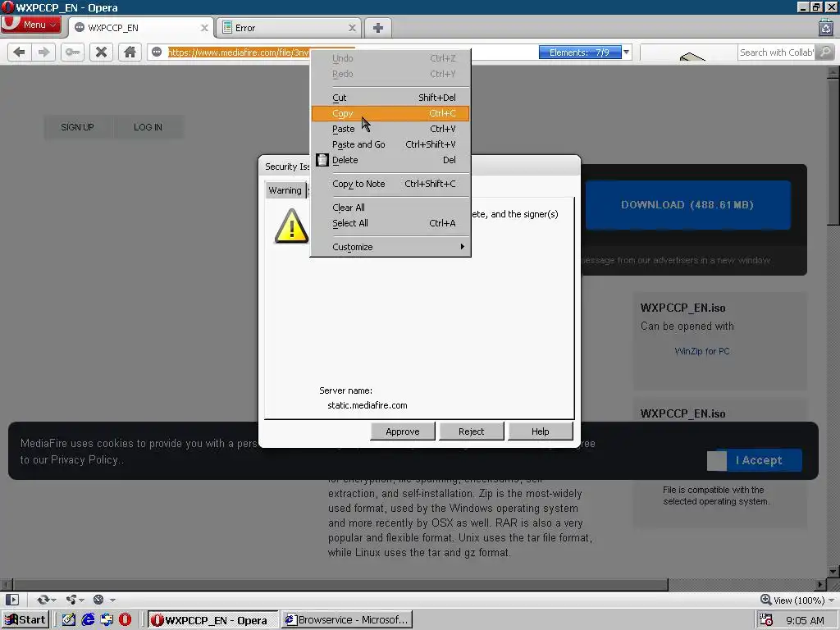
Task: Open the Opera Turbo status dropdown
Action: (x=103, y=600)
